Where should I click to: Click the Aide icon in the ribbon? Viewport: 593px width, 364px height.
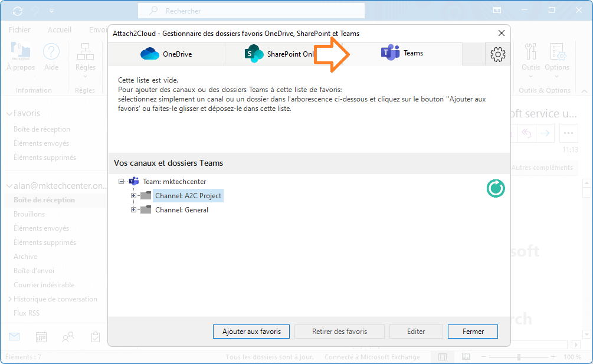point(51,55)
